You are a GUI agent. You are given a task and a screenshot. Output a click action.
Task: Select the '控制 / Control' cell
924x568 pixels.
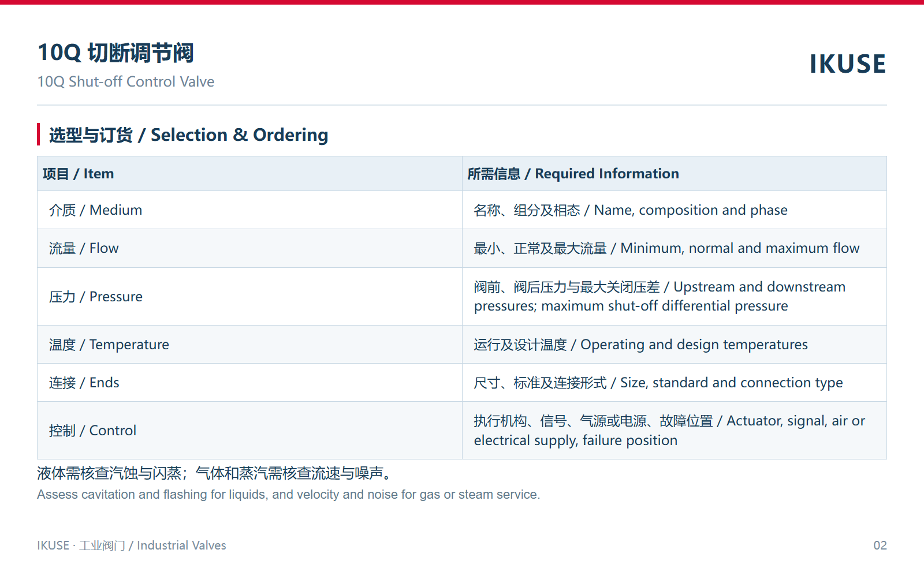[249, 431]
